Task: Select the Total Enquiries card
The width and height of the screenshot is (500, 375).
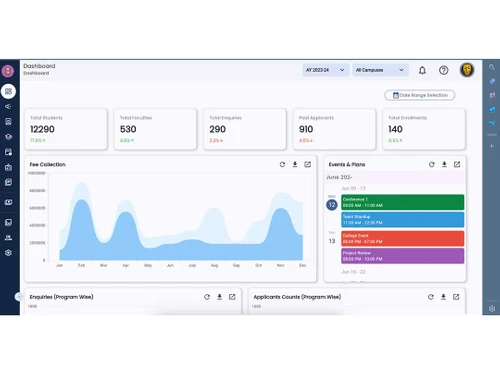Action: click(x=245, y=129)
